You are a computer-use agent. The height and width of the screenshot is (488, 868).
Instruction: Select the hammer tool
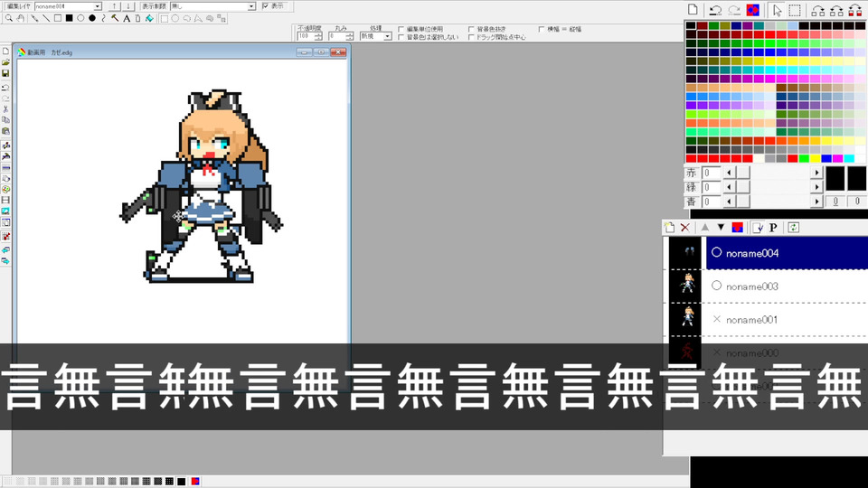tap(115, 18)
